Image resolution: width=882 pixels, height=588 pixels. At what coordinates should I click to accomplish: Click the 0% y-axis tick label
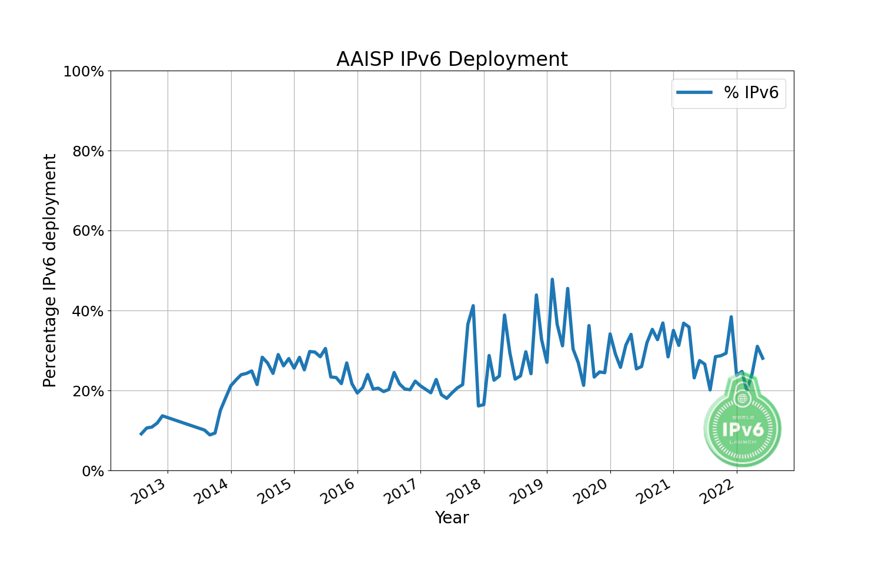pyautogui.click(x=92, y=472)
